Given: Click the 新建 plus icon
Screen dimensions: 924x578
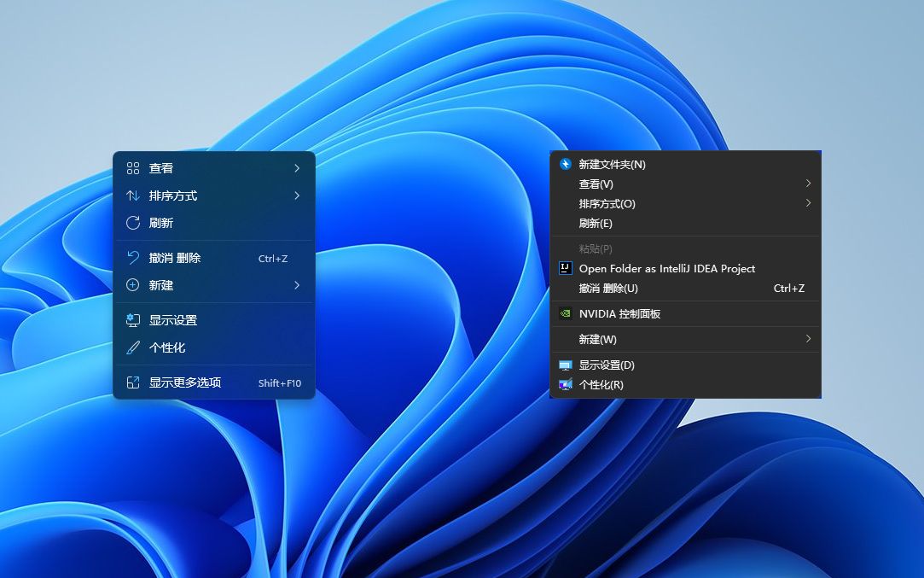Looking at the screenshot, I should click(133, 285).
